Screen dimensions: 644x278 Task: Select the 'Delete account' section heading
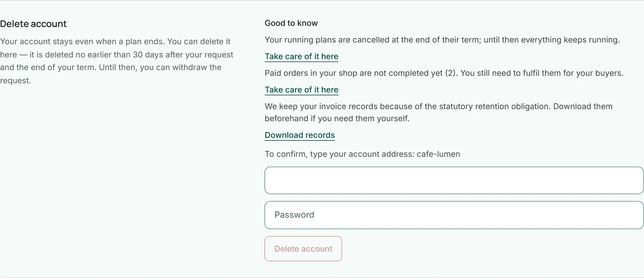click(x=33, y=24)
